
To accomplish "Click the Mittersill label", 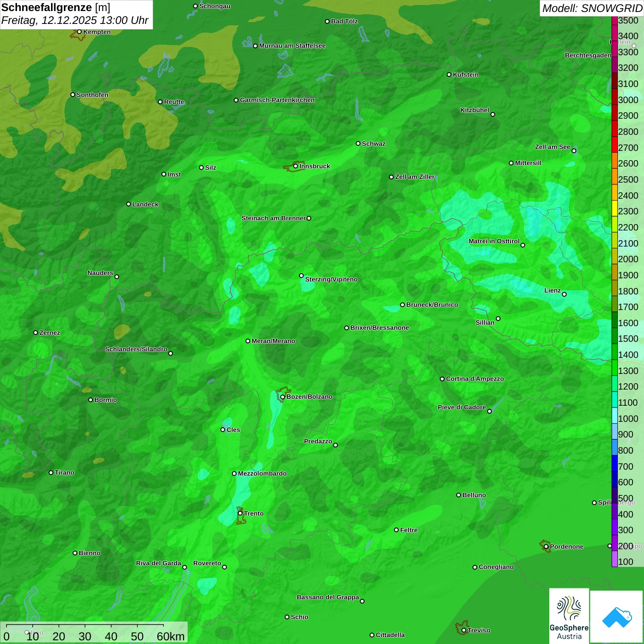I will click(528, 163).
